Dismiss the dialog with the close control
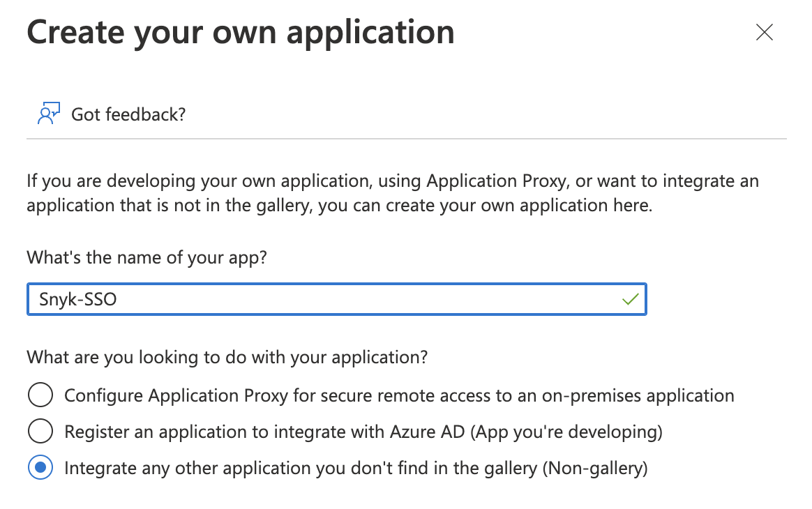Image resolution: width=812 pixels, height=509 pixels. point(764,32)
